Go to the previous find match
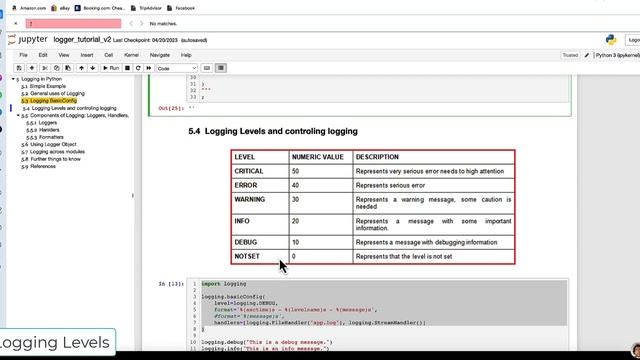The width and height of the screenshot is (640, 360). coord(131,24)
